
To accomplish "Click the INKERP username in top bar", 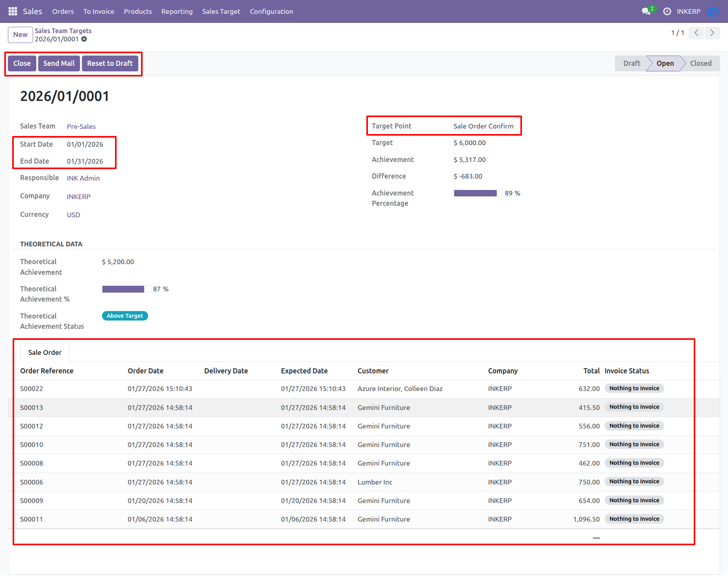I will pyautogui.click(x=689, y=11).
